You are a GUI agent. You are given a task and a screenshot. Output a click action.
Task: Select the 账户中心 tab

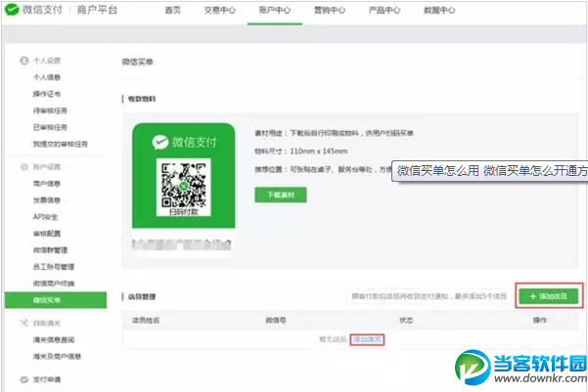pyautogui.click(x=275, y=11)
